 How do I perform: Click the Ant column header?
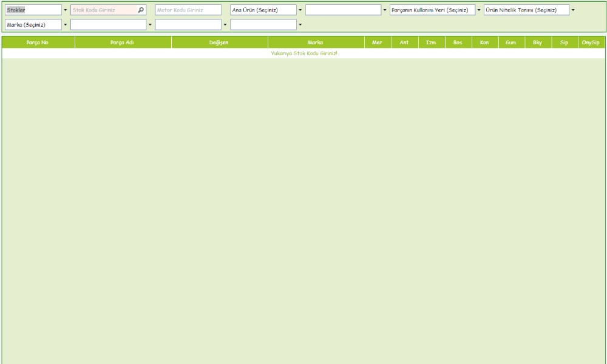(404, 42)
